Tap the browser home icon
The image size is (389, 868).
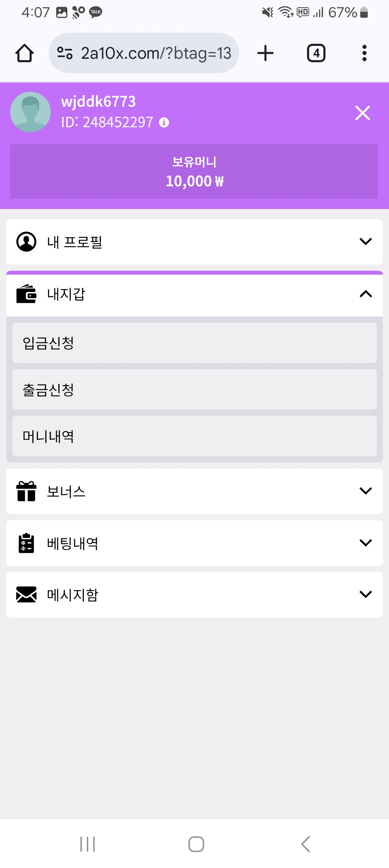click(x=24, y=53)
